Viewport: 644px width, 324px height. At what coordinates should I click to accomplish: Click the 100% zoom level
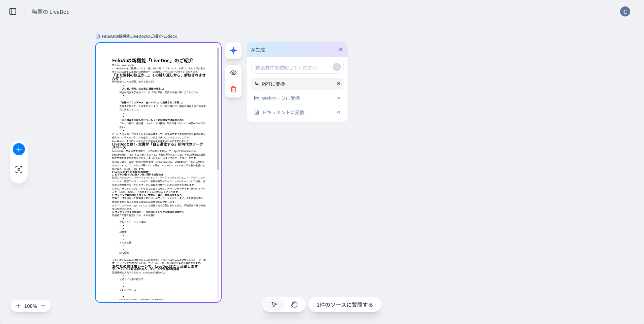click(x=31, y=306)
